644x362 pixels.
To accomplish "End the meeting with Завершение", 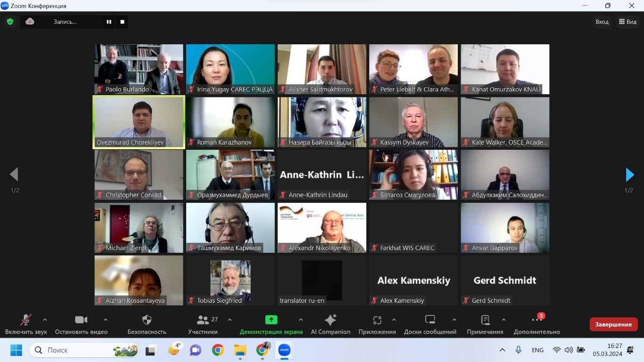I will tap(613, 324).
